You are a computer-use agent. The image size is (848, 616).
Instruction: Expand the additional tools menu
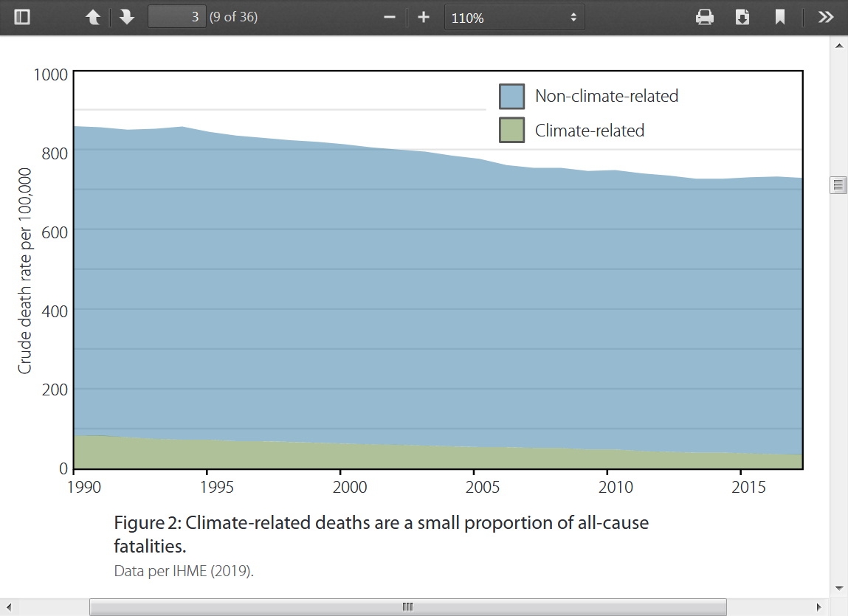826,17
